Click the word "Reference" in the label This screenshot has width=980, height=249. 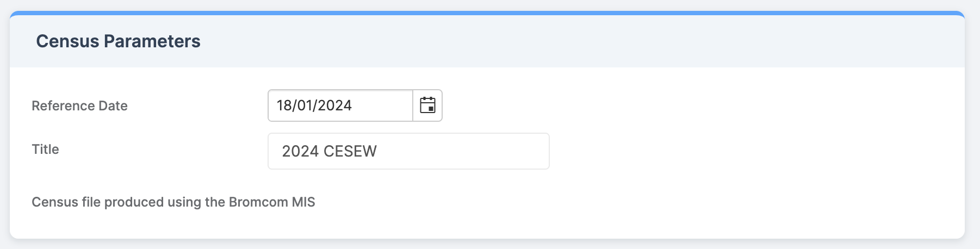point(57,105)
